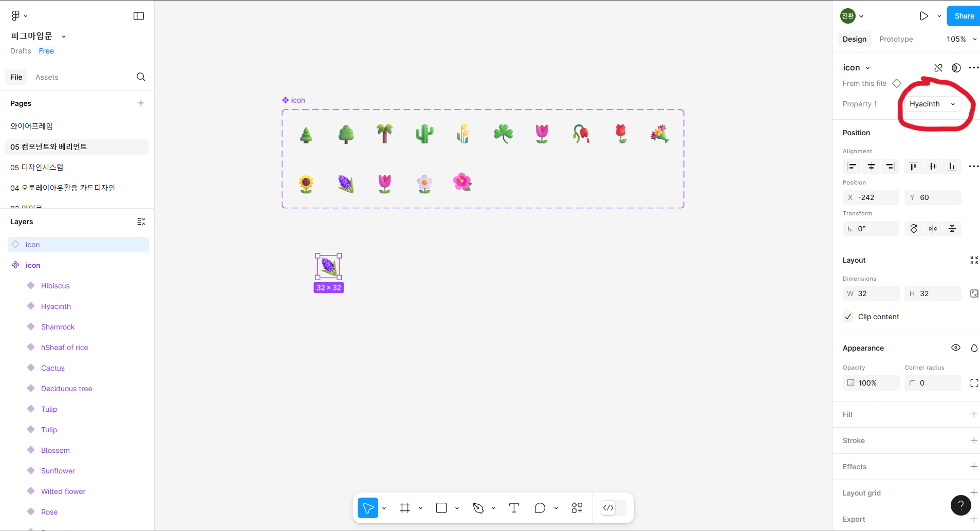Click the Present play button

click(923, 16)
